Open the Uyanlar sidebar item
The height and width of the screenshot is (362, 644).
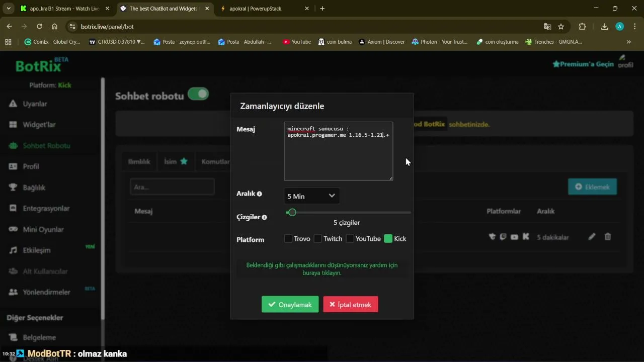click(35, 104)
